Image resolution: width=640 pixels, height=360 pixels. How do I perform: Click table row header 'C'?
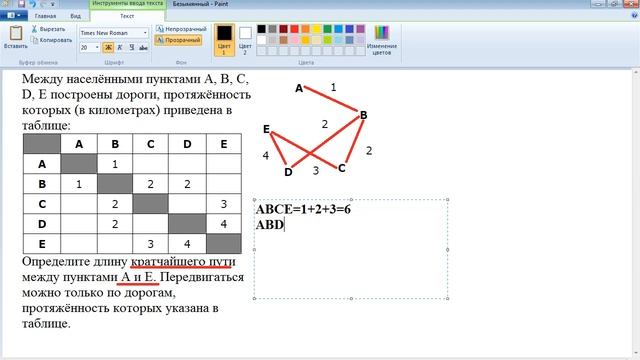click(42, 204)
